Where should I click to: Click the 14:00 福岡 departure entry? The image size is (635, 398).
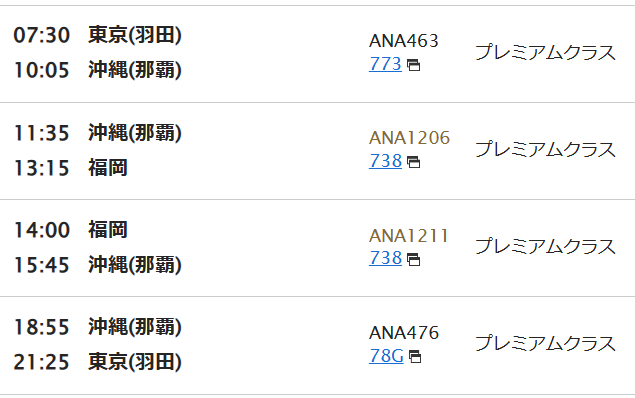(71, 230)
